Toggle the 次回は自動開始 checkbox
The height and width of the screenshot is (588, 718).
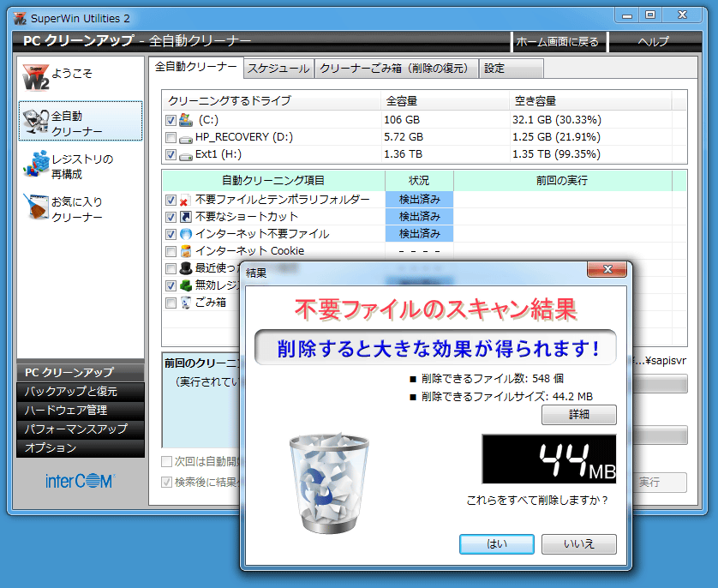(x=167, y=462)
